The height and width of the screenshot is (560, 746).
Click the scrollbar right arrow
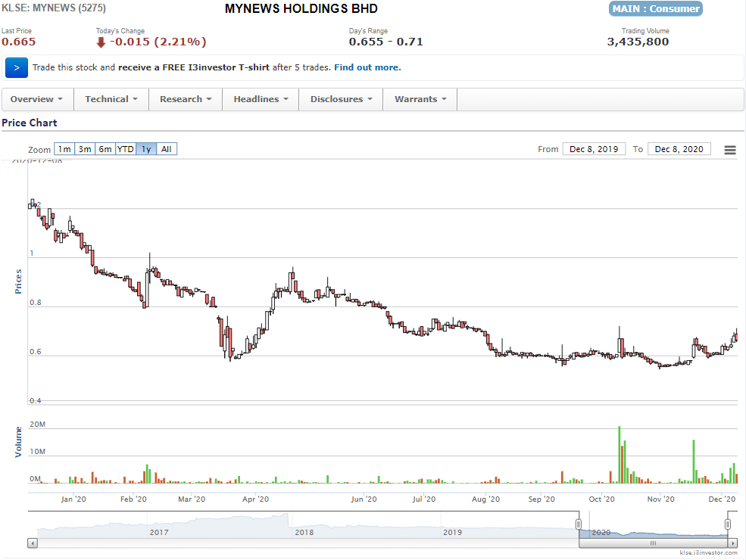(732, 543)
